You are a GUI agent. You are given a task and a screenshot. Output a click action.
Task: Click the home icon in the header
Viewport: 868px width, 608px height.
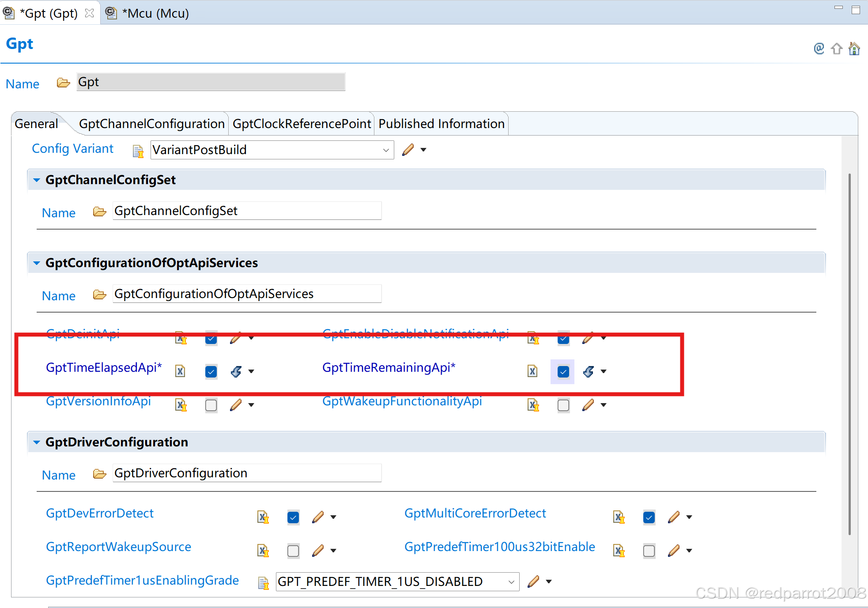coord(854,49)
